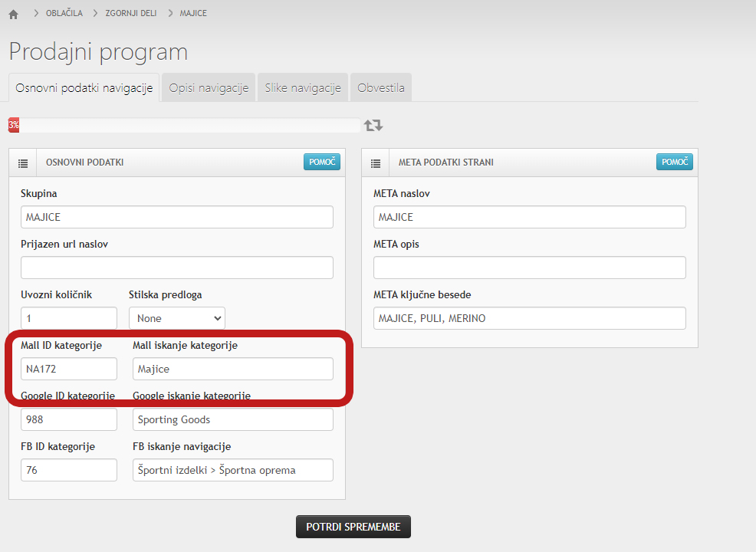Click the Stilska predloga label
Screen dimensions: 756x552
tap(166, 294)
